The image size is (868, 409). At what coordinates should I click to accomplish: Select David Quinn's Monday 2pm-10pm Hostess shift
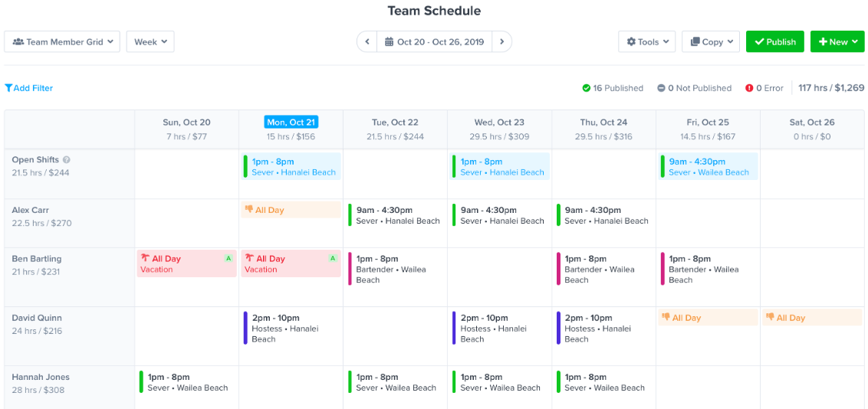click(291, 329)
